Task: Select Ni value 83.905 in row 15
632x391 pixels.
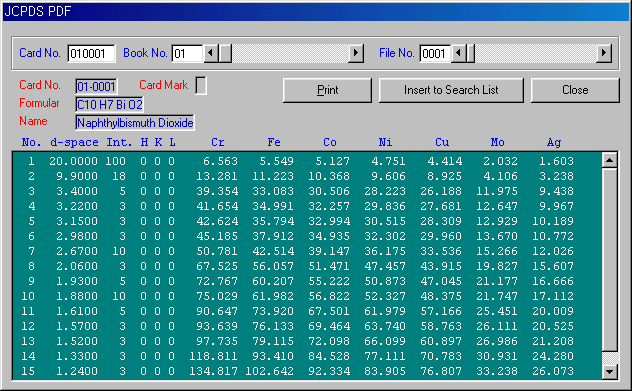Action: click(385, 371)
